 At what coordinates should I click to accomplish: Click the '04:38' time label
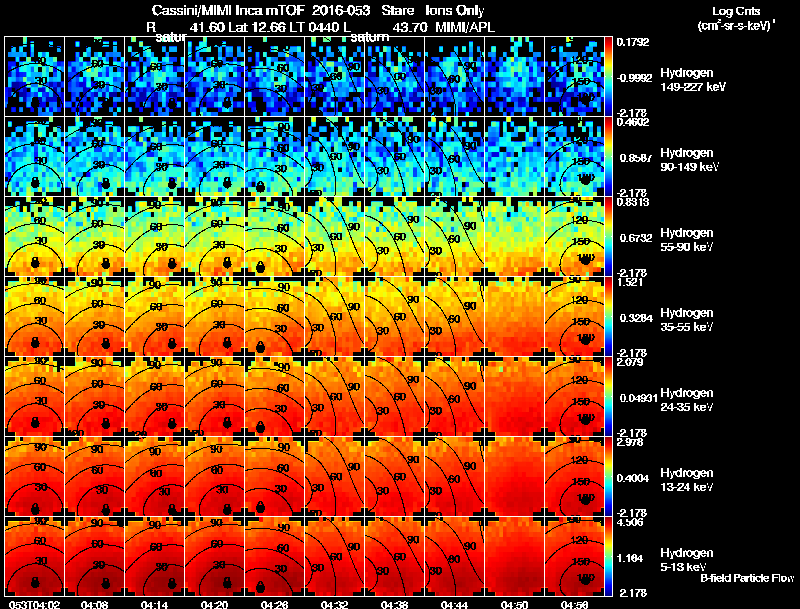[x=394, y=604]
